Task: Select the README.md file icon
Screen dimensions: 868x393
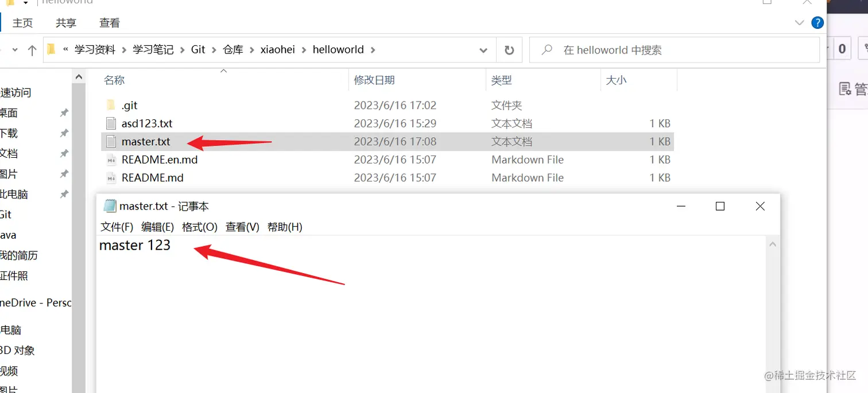Action: click(x=111, y=178)
